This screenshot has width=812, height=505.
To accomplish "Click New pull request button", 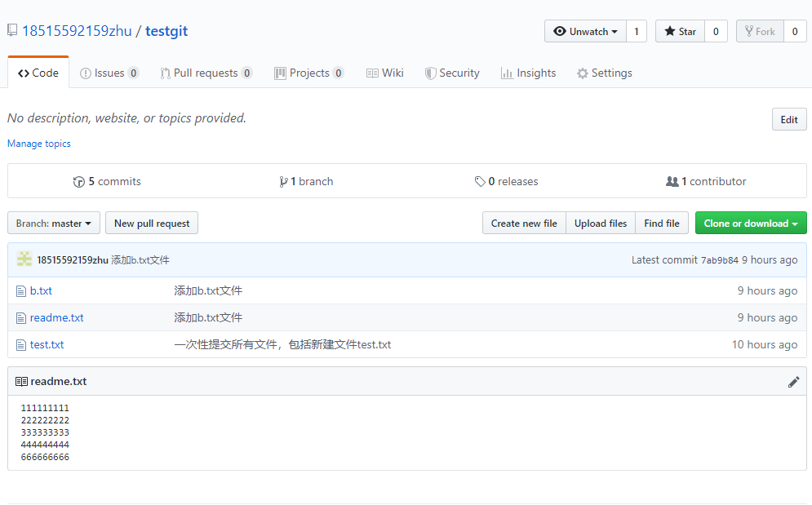I will 152,224.
